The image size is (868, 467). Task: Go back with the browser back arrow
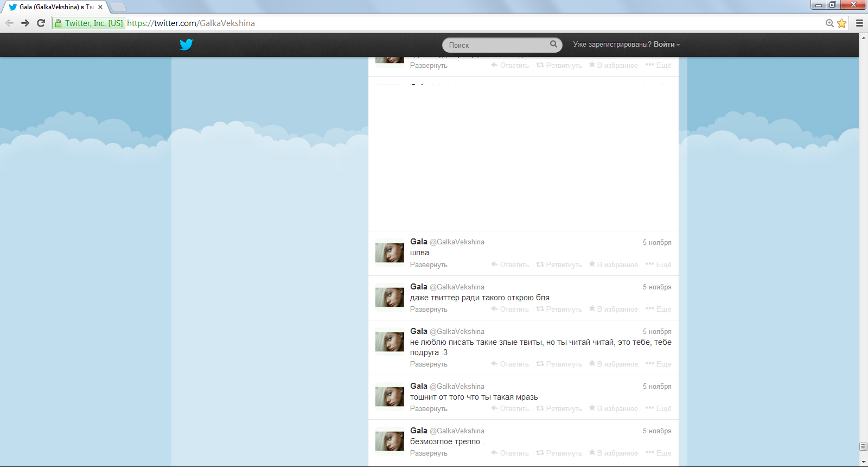pyautogui.click(x=9, y=23)
